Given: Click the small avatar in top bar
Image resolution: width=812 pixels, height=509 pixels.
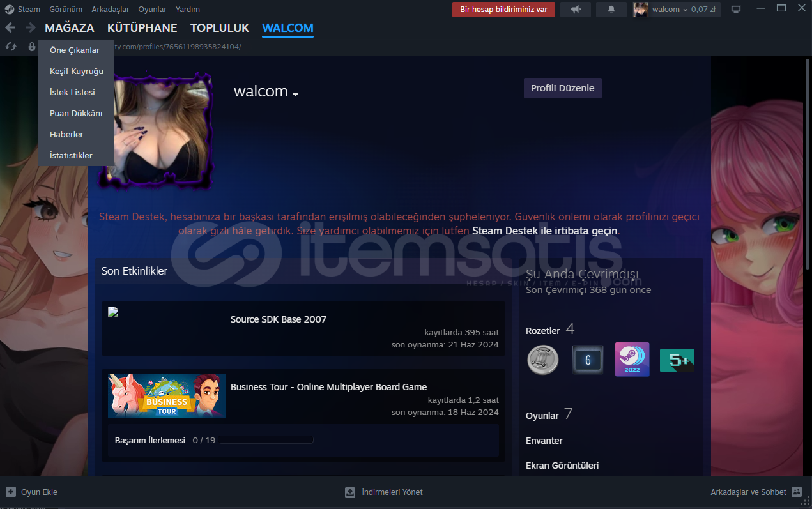Looking at the screenshot, I should (x=641, y=10).
